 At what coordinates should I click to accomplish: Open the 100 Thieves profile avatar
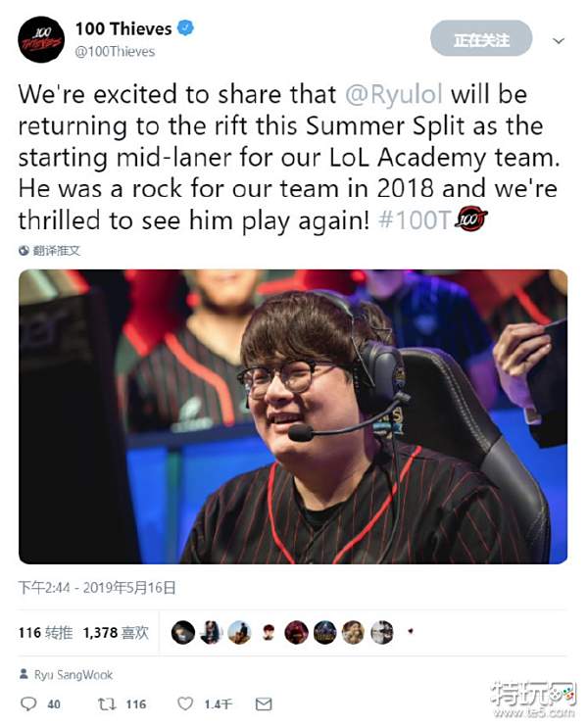click(x=41, y=39)
